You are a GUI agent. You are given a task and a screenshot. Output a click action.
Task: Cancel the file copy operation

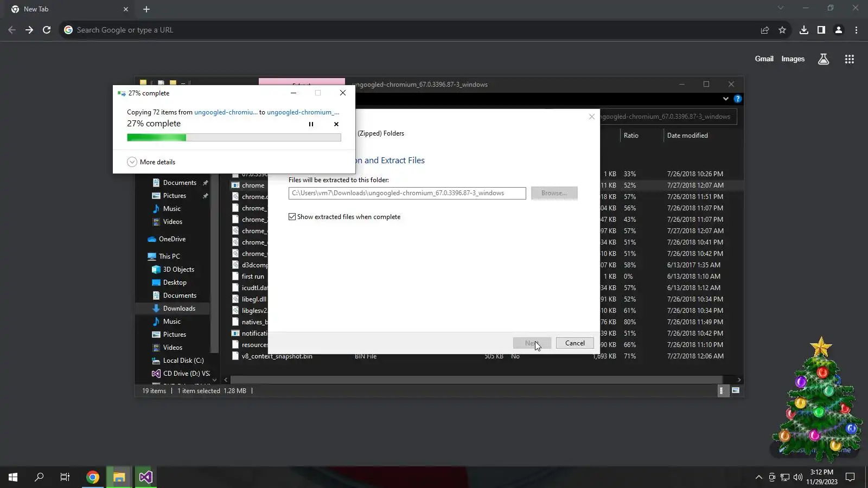pos(336,124)
